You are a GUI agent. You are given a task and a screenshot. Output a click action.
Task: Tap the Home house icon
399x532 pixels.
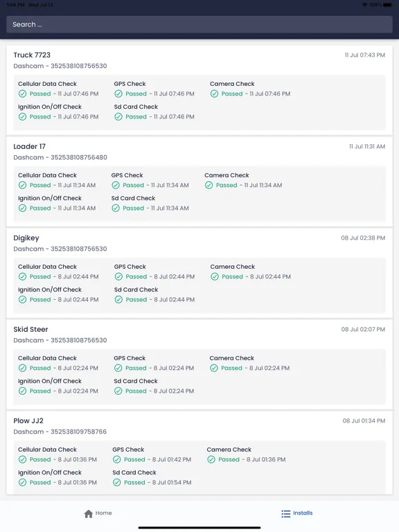click(x=89, y=514)
